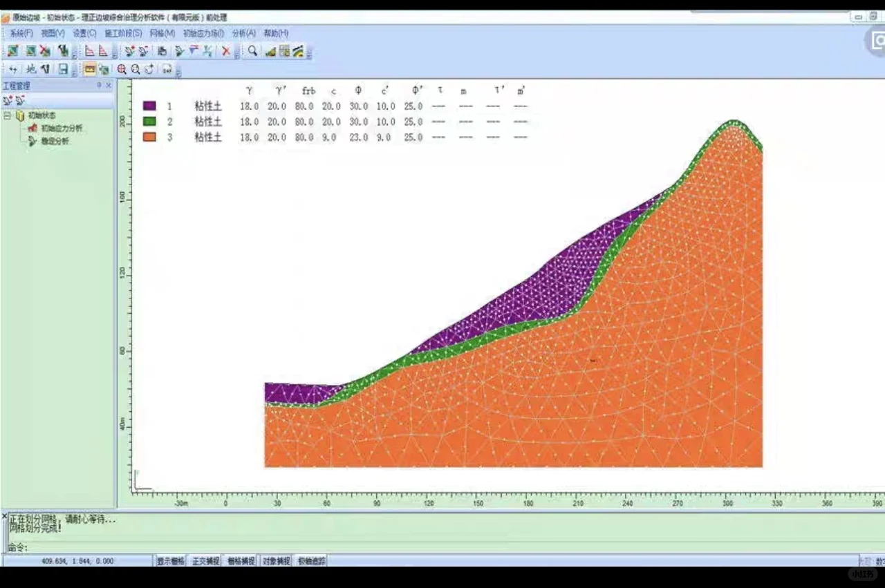Click the zoom in magnifier icon
This screenshot has width=885, height=588.
point(122,68)
